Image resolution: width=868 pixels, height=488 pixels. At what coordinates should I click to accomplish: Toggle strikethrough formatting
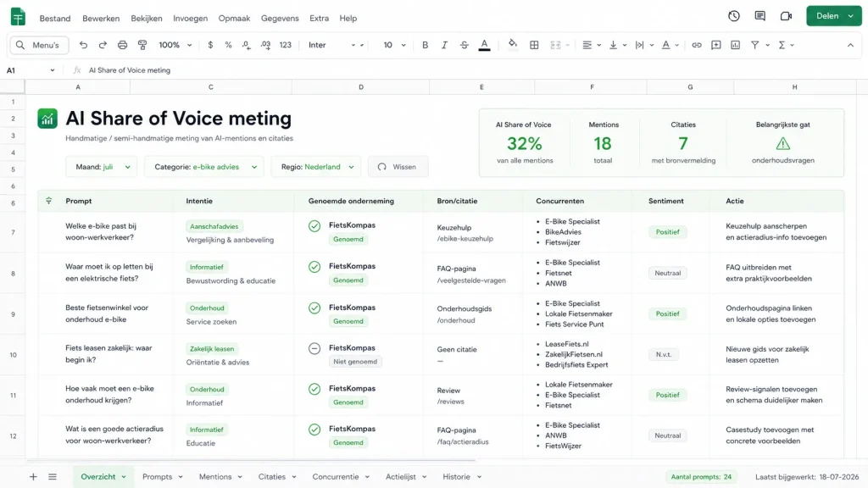click(464, 45)
